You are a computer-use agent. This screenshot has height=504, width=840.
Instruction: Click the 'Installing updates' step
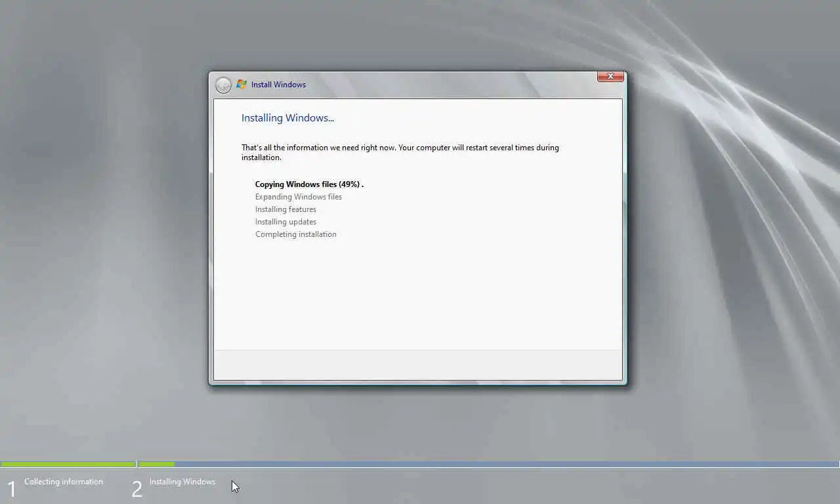click(285, 222)
